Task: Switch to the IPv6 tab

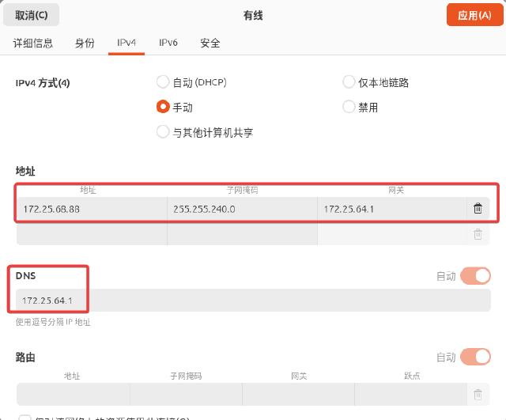Action: coord(168,43)
